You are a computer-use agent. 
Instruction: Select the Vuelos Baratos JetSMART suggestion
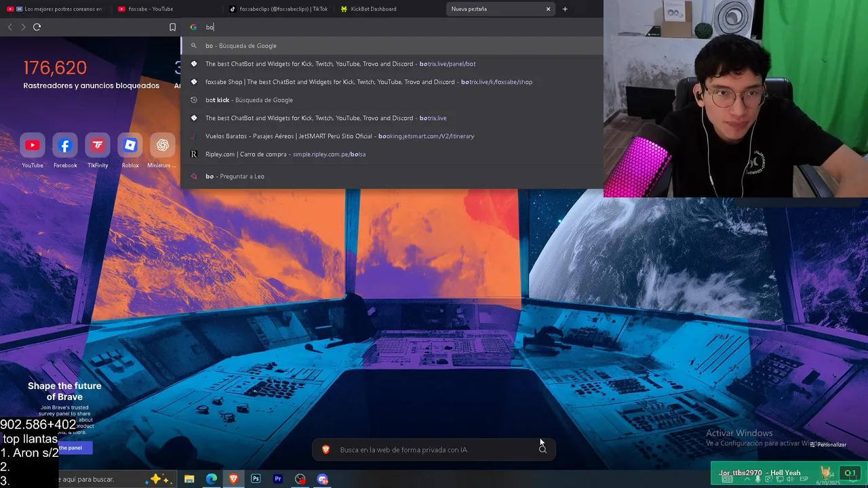[x=392, y=136]
